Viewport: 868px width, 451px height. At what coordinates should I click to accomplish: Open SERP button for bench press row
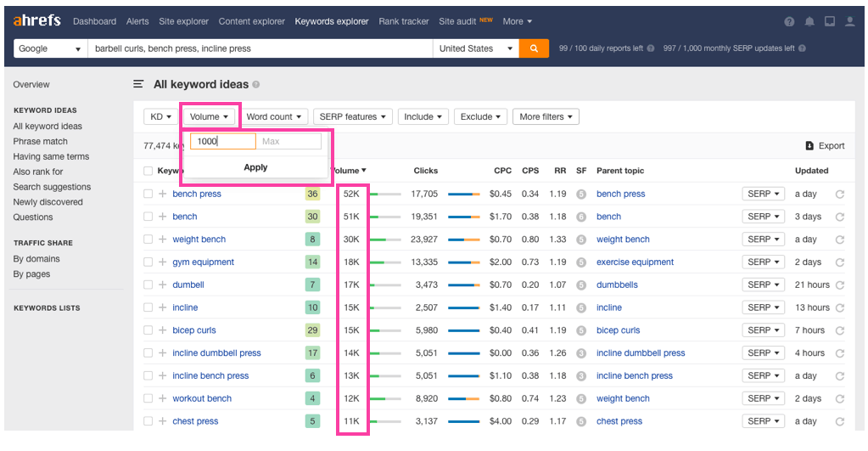pos(764,194)
